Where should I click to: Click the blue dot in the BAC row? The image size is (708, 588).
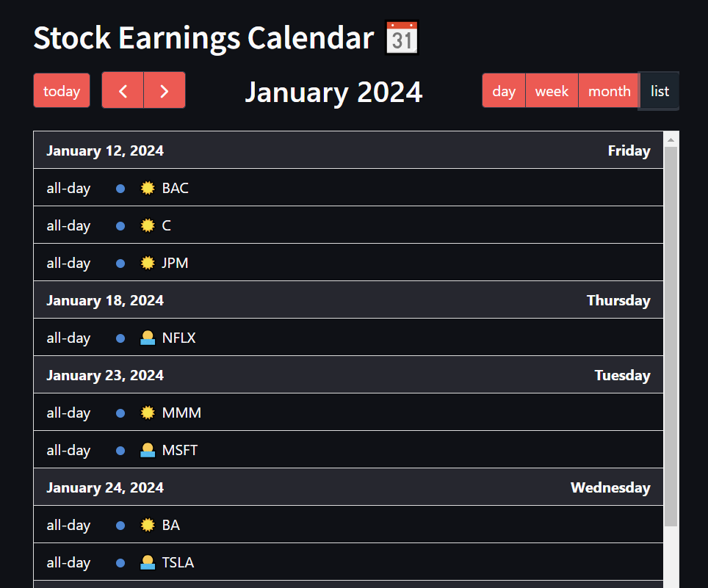pos(120,189)
